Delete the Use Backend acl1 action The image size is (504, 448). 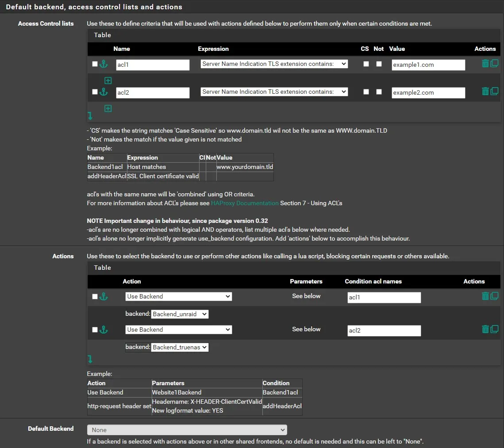click(485, 296)
